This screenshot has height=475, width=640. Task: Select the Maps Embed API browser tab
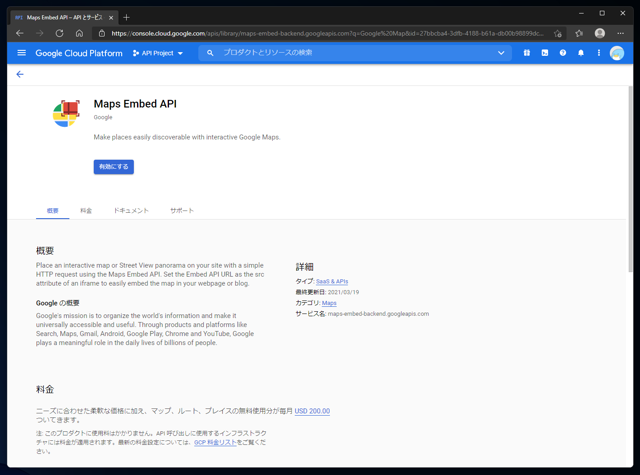pos(64,18)
